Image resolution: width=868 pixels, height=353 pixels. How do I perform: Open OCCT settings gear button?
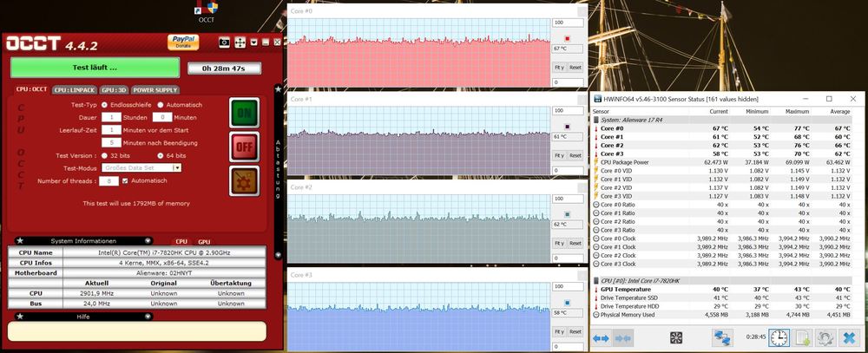coord(244,180)
